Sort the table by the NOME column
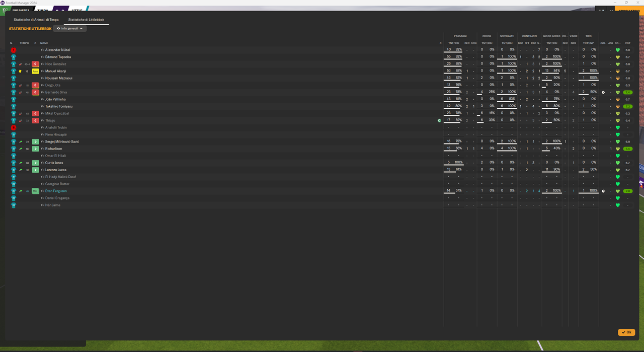644x352 pixels. tap(44, 43)
